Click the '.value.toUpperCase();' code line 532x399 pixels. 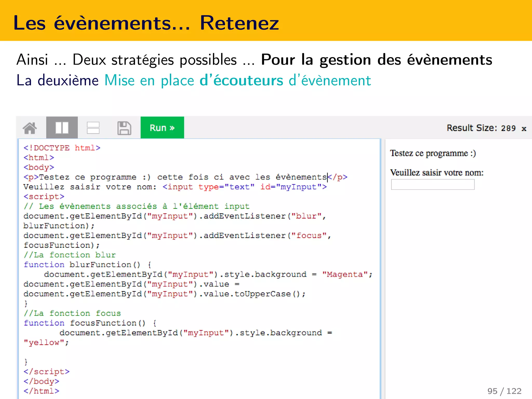tap(165, 294)
